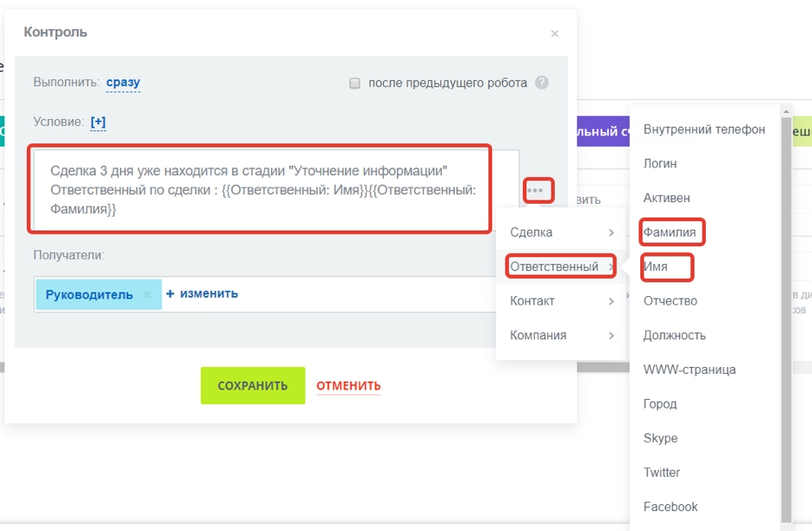Add a condition via the [+] link

click(98, 121)
